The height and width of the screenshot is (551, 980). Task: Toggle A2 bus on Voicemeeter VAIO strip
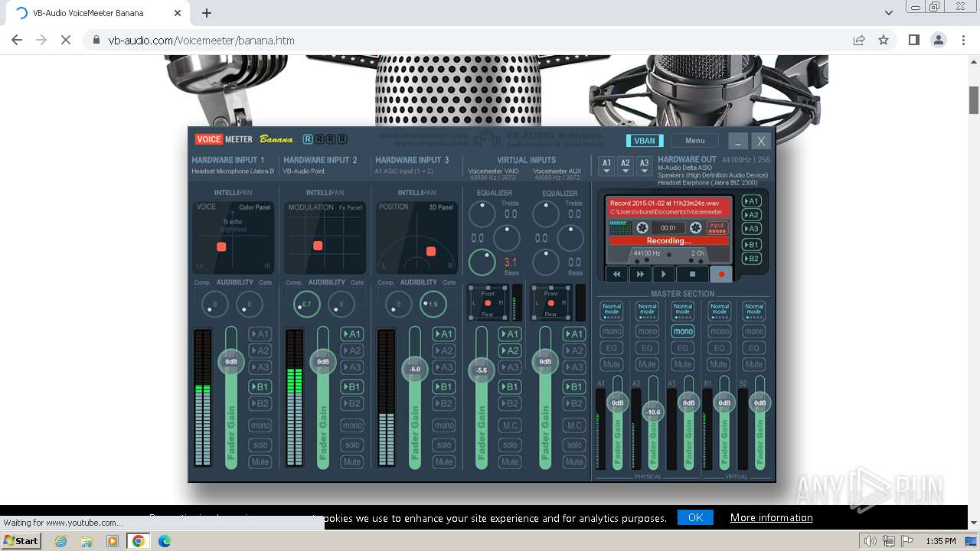pyautogui.click(x=510, y=350)
